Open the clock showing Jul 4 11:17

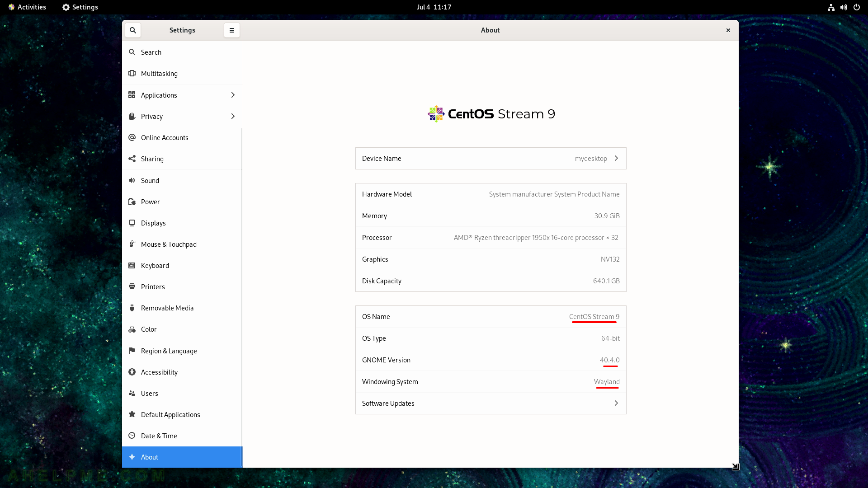[x=434, y=7]
